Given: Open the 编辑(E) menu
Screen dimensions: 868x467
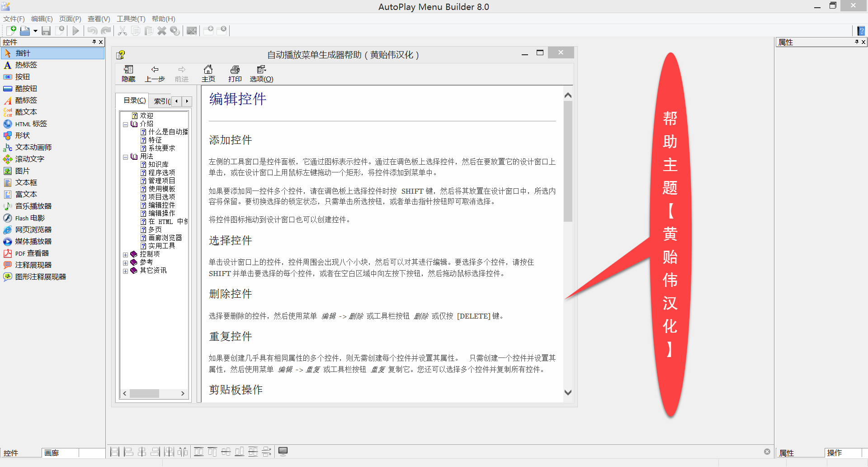Looking at the screenshot, I should 42,19.
